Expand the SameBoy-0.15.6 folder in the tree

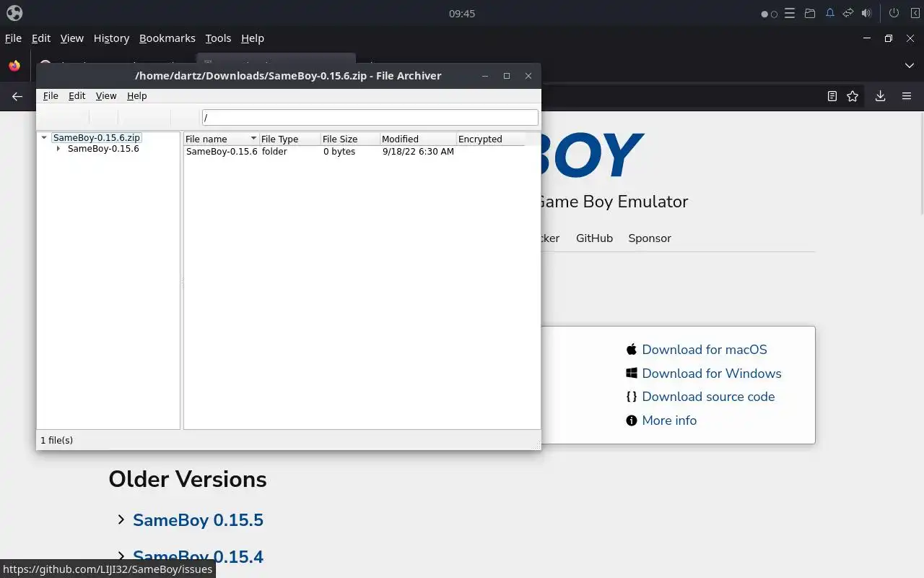tap(58, 149)
